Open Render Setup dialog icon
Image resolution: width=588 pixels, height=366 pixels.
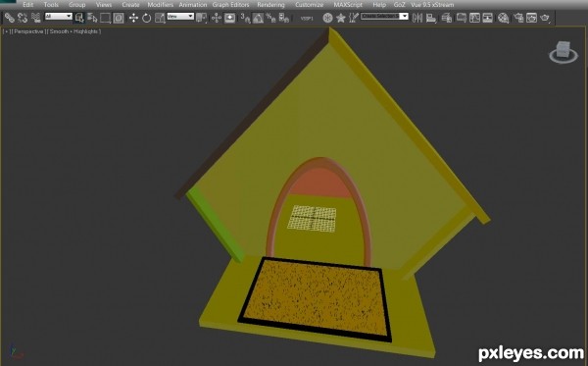click(x=519, y=18)
